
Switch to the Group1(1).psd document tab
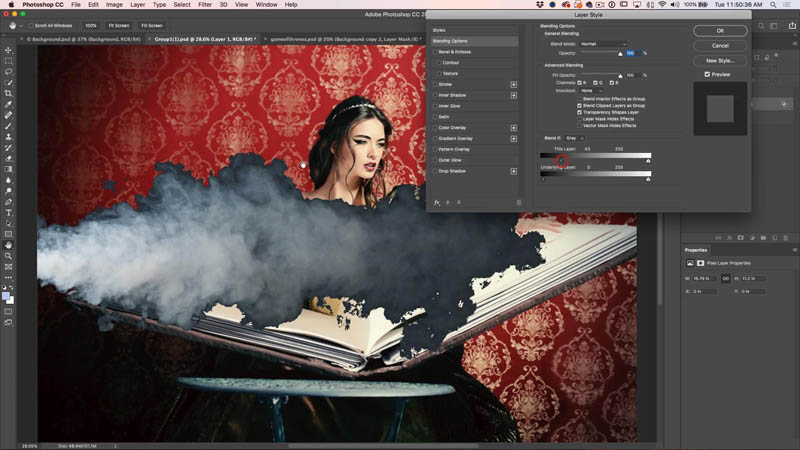click(x=204, y=39)
